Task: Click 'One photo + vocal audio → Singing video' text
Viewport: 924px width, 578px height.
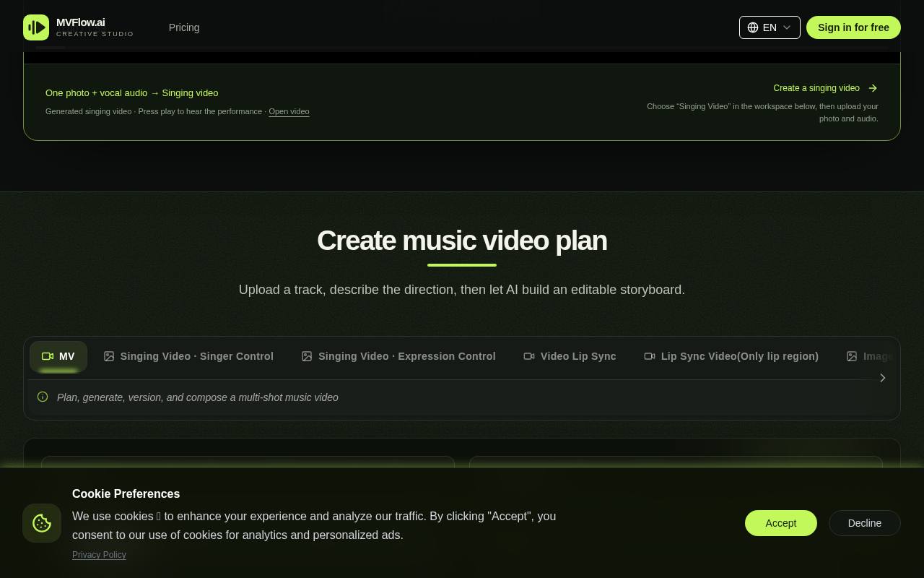Action: (x=132, y=93)
